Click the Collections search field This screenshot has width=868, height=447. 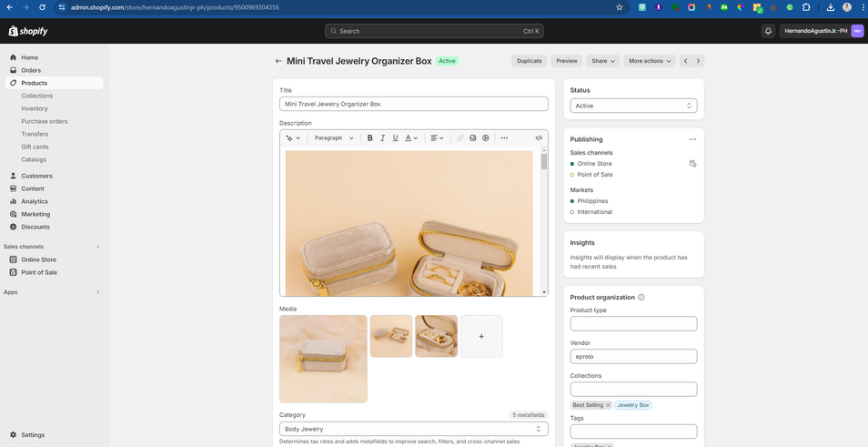coord(633,389)
